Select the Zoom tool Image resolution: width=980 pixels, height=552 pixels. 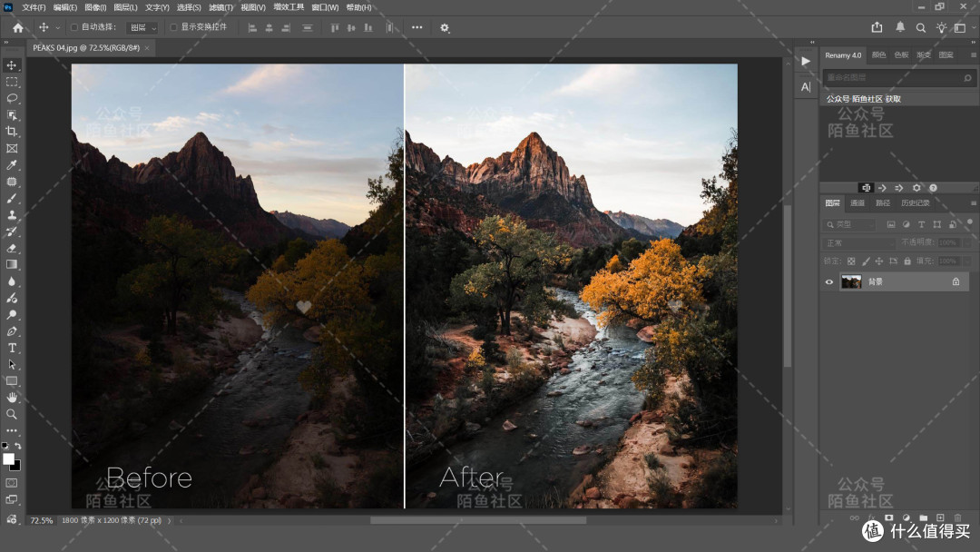click(12, 414)
